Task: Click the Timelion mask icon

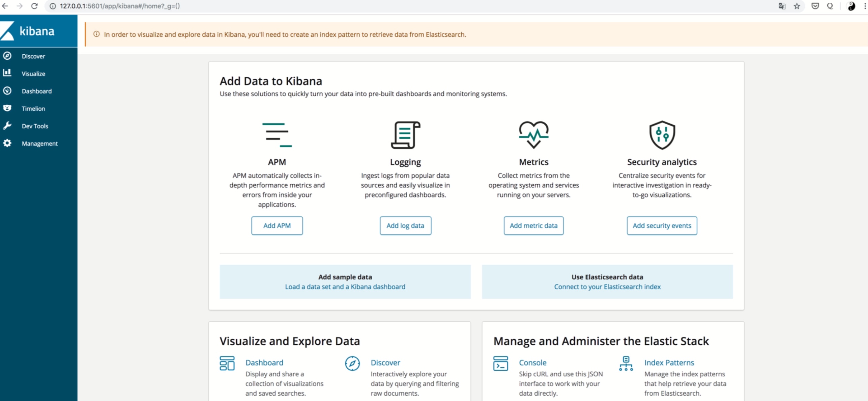Action: coord(7,108)
